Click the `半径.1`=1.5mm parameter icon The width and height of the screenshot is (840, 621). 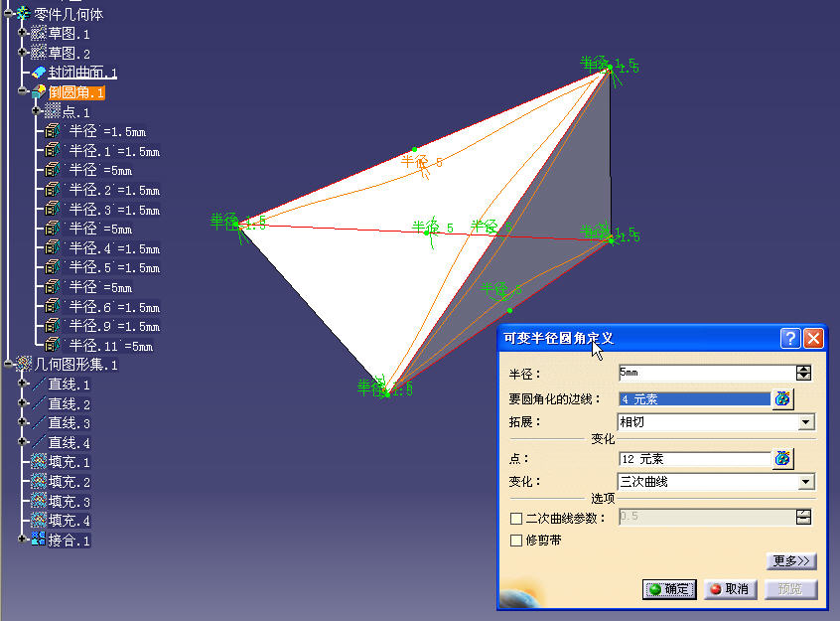coord(52,150)
